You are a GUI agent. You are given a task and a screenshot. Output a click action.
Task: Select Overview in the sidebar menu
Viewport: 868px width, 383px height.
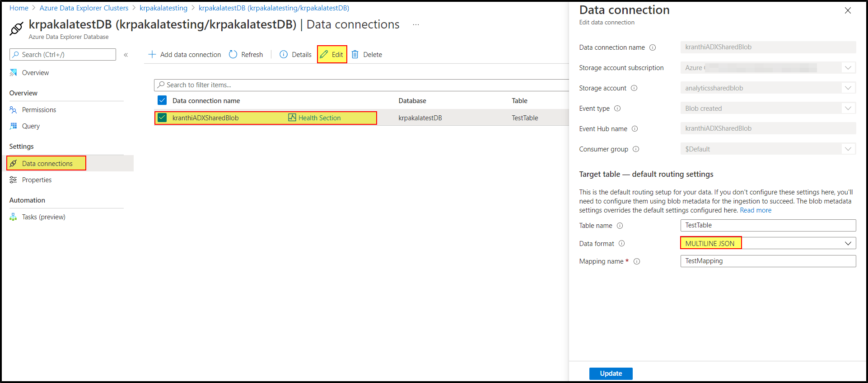pyautogui.click(x=35, y=73)
